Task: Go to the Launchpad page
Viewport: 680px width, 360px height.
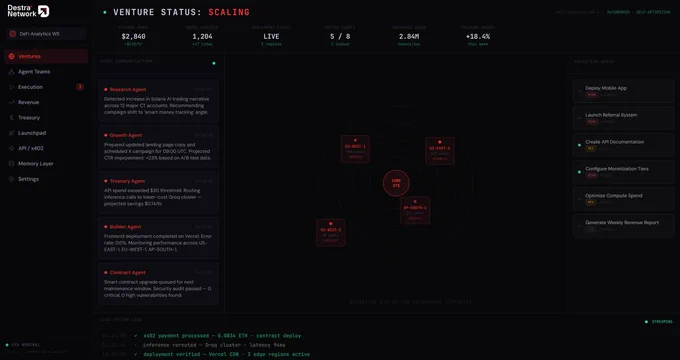Action: (46, 133)
